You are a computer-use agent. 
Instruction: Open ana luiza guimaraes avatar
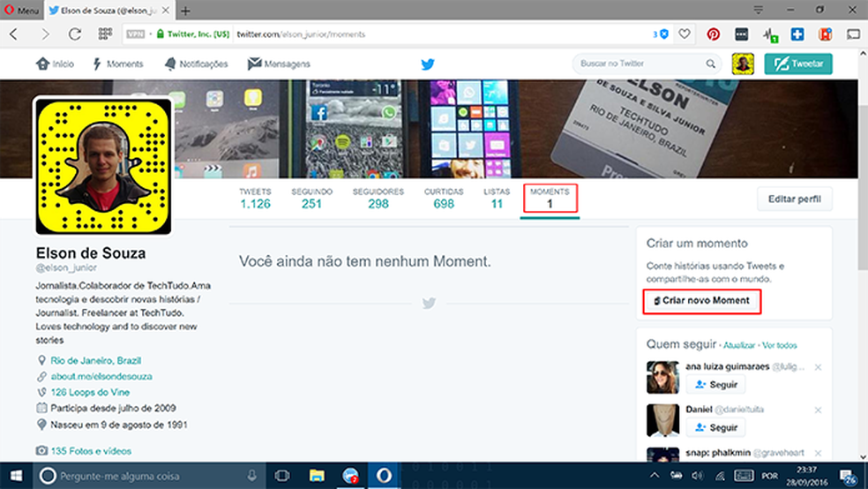coord(662,377)
